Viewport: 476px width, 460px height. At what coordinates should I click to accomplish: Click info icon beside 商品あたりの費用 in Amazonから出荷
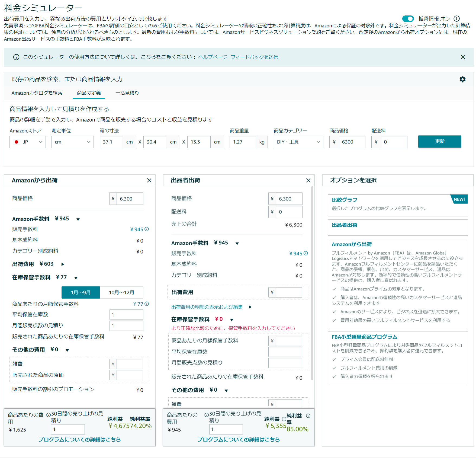click(49, 415)
